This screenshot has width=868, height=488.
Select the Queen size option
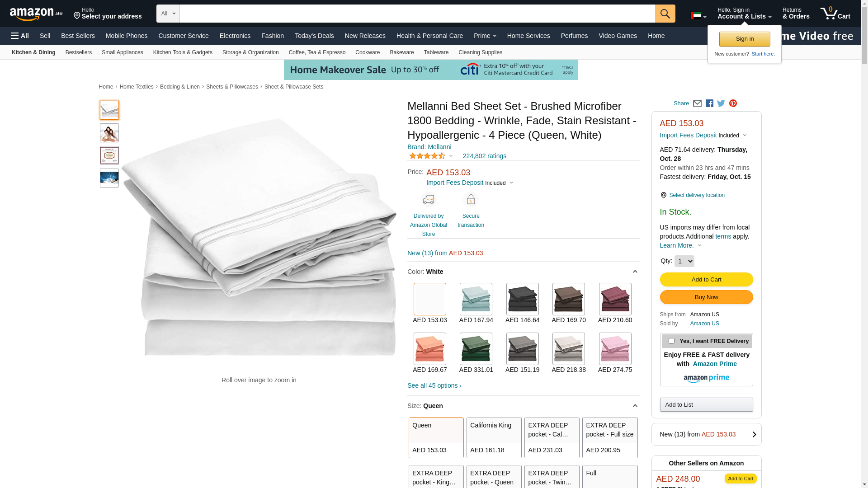[x=436, y=437]
